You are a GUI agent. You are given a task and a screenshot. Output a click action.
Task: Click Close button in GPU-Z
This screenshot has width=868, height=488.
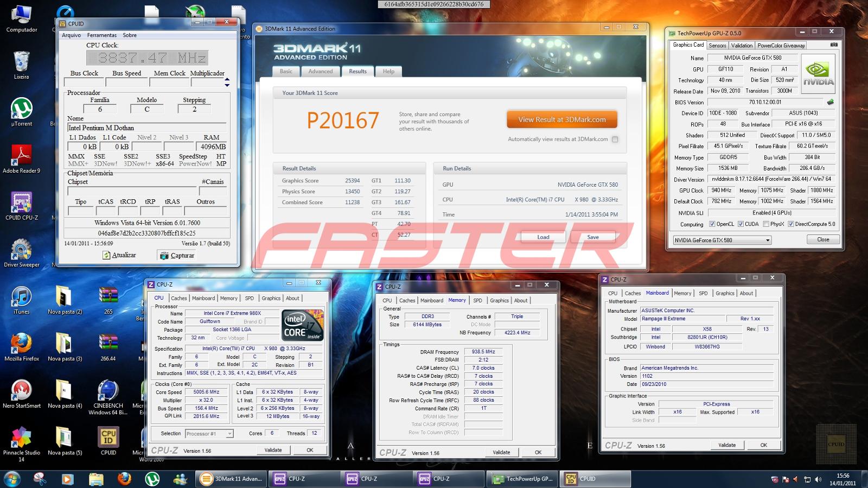click(823, 239)
